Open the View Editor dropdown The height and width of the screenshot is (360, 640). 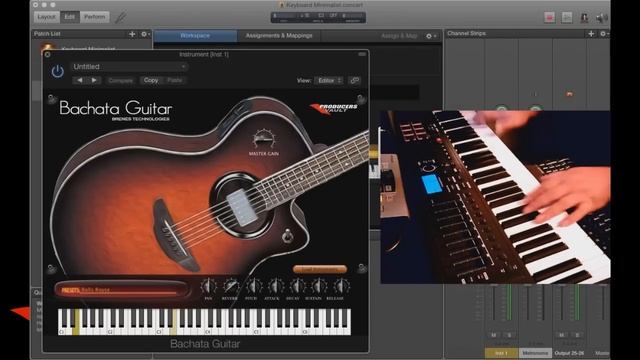point(329,81)
